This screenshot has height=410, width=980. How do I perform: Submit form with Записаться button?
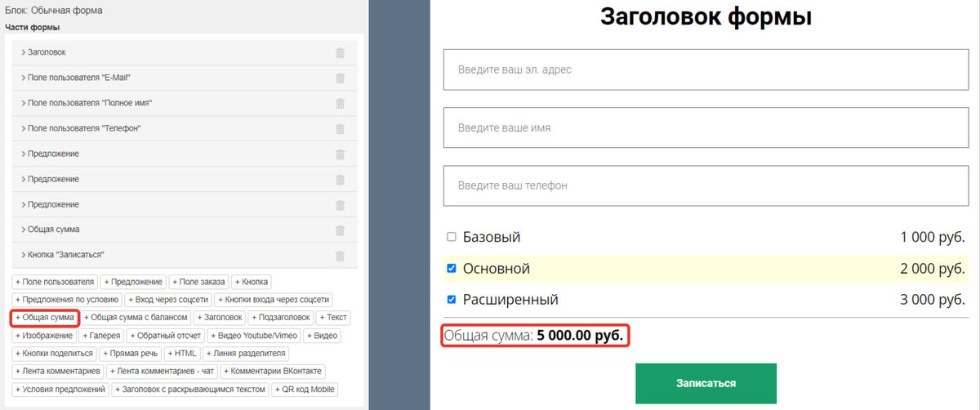pos(706,383)
